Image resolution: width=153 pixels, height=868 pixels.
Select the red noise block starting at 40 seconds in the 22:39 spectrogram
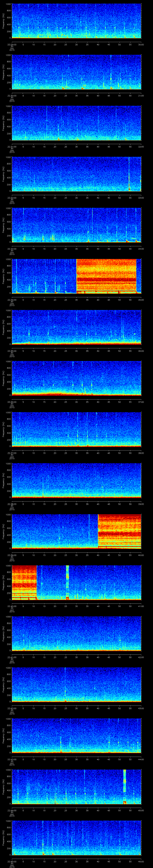(x=119, y=531)
